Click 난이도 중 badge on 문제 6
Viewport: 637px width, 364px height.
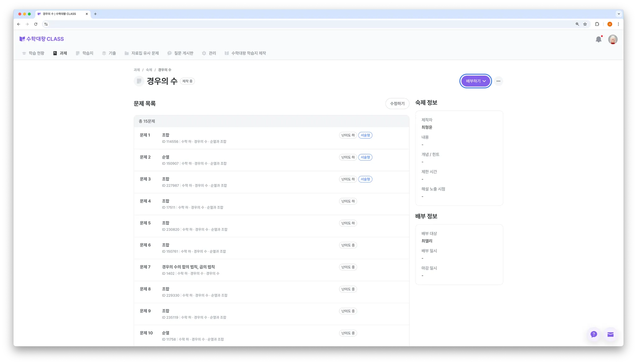tap(348, 245)
